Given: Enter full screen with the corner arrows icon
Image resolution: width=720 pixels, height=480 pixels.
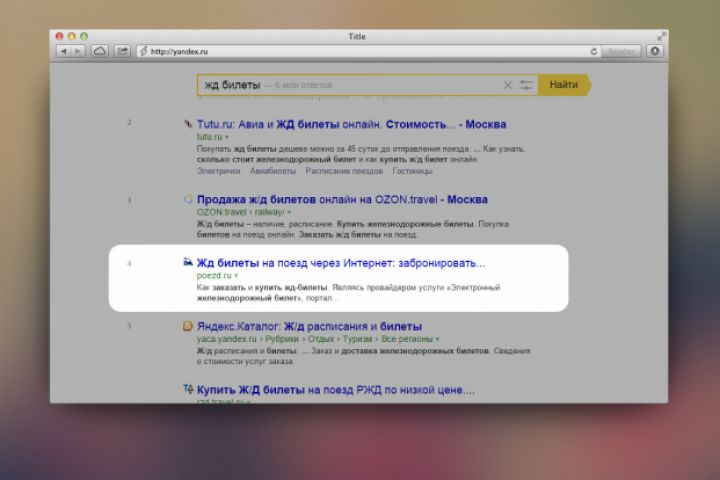Looking at the screenshot, I should click(x=661, y=36).
